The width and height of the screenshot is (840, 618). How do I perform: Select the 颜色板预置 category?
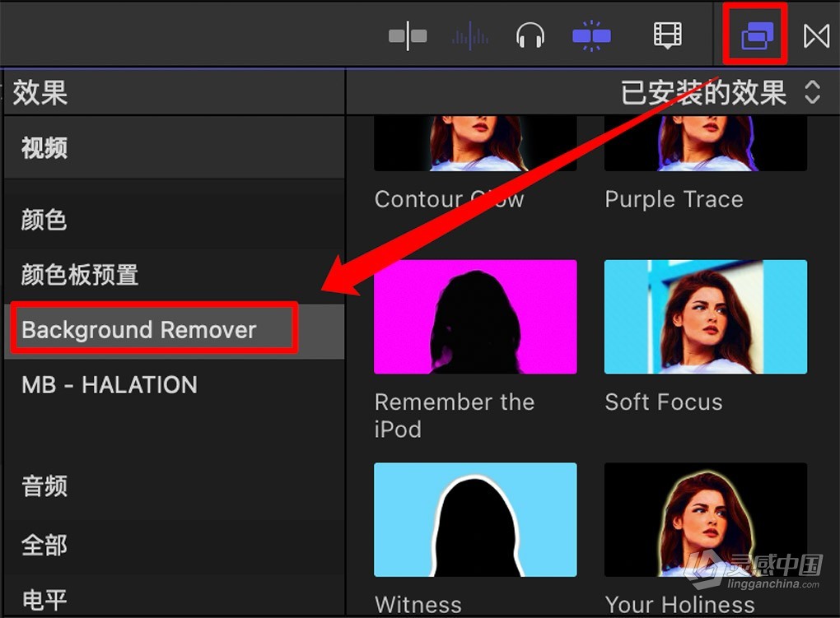(x=174, y=275)
